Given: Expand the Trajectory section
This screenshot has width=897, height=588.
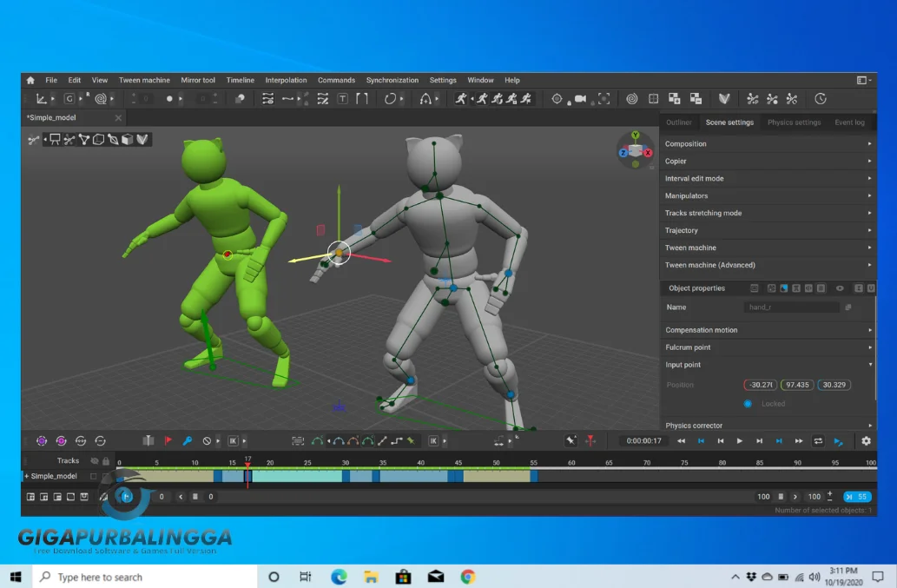Looking at the screenshot, I should pyautogui.click(x=768, y=230).
